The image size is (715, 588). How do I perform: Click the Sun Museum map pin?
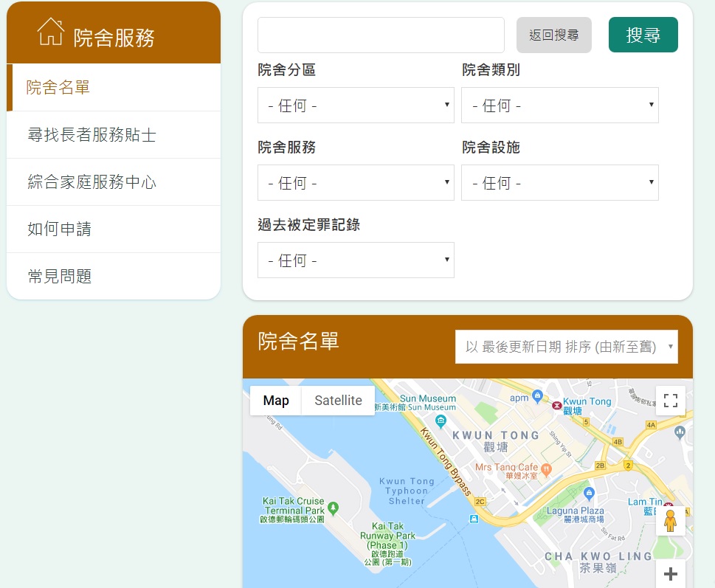pyautogui.click(x=441, y=421)
